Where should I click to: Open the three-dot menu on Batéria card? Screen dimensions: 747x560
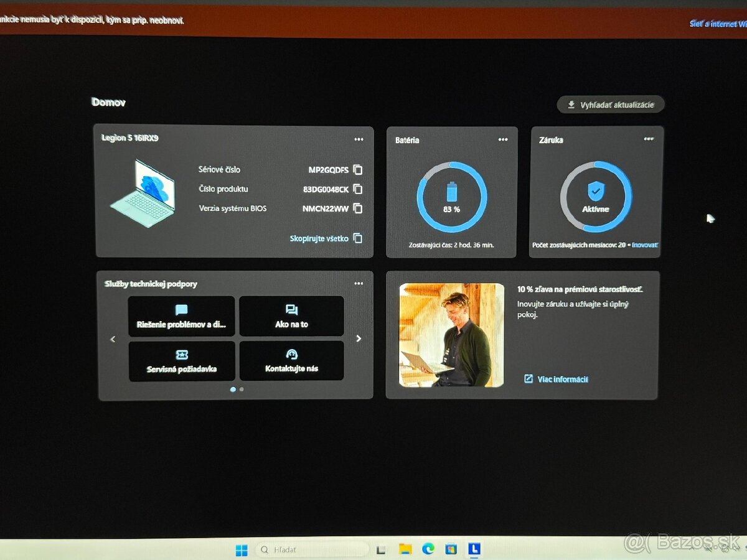click(503, 139)
